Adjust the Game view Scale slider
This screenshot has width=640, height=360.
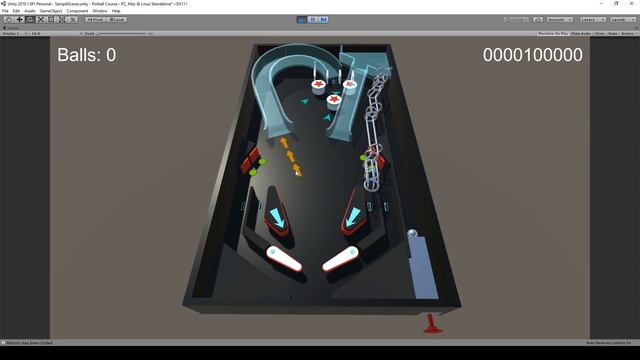pyautogui.click(x=122, y=33)
